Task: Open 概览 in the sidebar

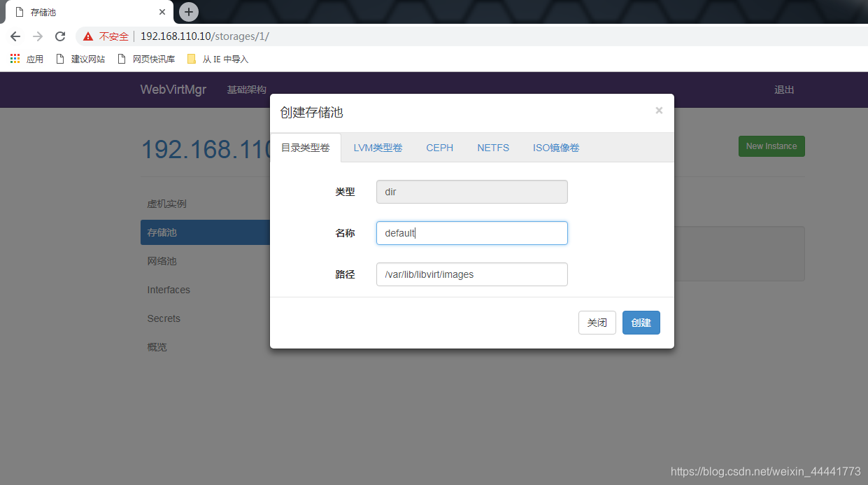Action: 157,347
